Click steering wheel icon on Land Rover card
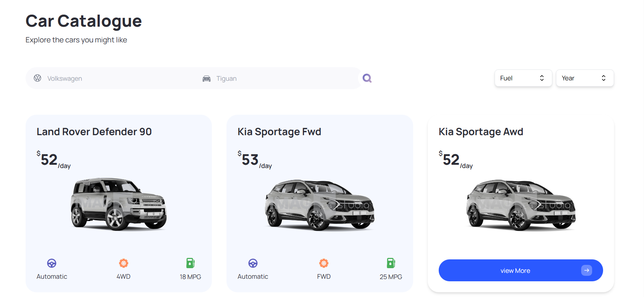The image size is (644, 297). [x=52, y=263]
